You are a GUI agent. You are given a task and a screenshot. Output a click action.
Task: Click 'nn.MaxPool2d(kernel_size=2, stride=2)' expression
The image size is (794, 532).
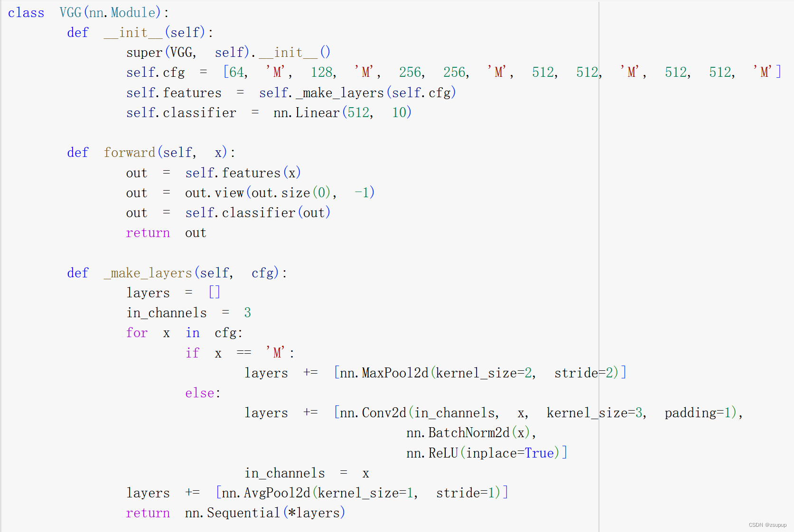tap(479, 373)
